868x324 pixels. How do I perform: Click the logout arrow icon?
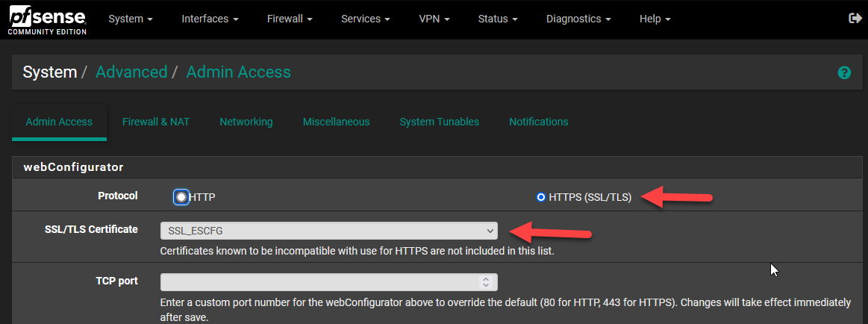855,18
